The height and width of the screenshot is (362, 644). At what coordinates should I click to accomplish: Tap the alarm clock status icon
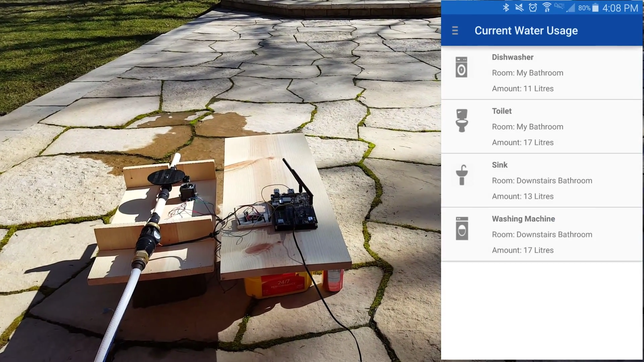click(533, 7)
